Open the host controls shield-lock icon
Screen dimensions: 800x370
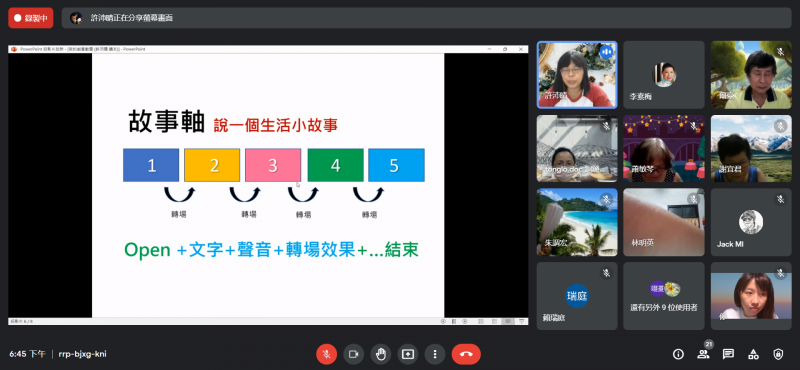click(778, 354)
